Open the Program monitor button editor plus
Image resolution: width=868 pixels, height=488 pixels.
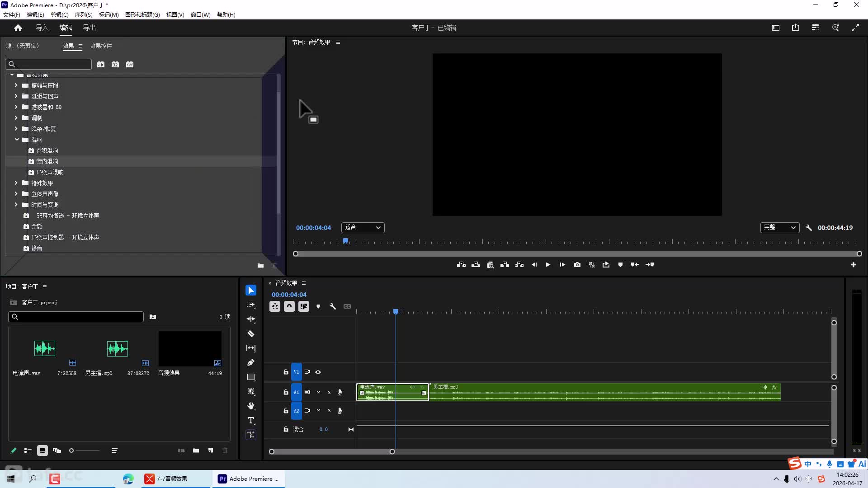pyautogui.click(x=853, y=265)
